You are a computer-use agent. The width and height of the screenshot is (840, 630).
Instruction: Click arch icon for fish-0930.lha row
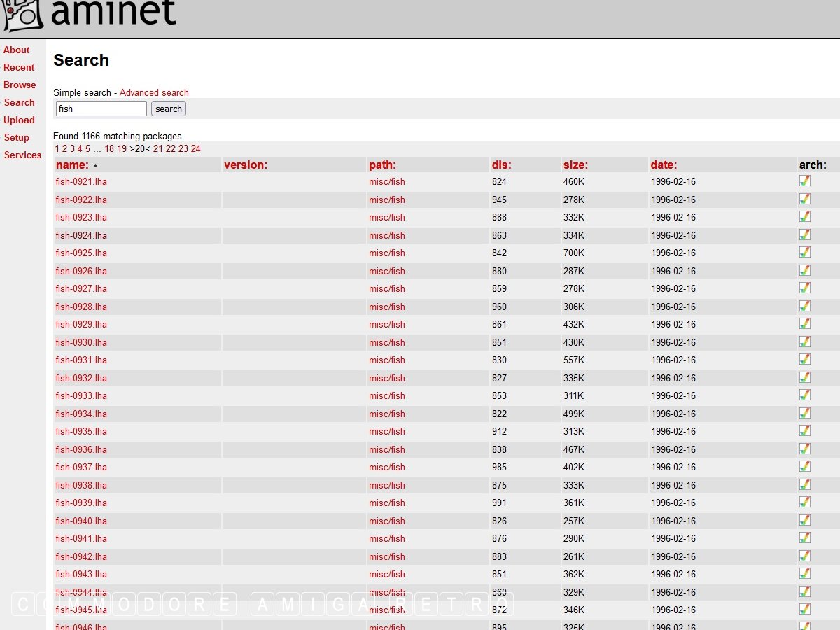pyautogui.click(x=805, y=342)
